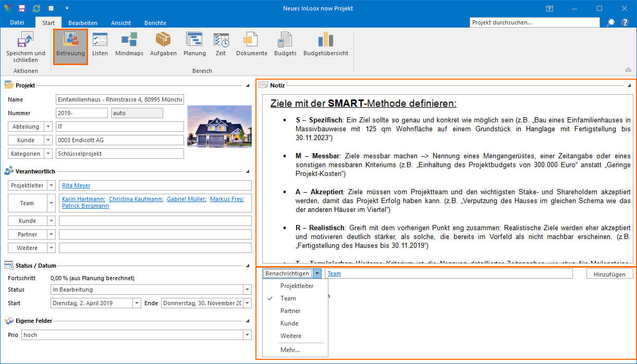Click the Markus Frey link
637x364 pixels.
pos(227,199)
